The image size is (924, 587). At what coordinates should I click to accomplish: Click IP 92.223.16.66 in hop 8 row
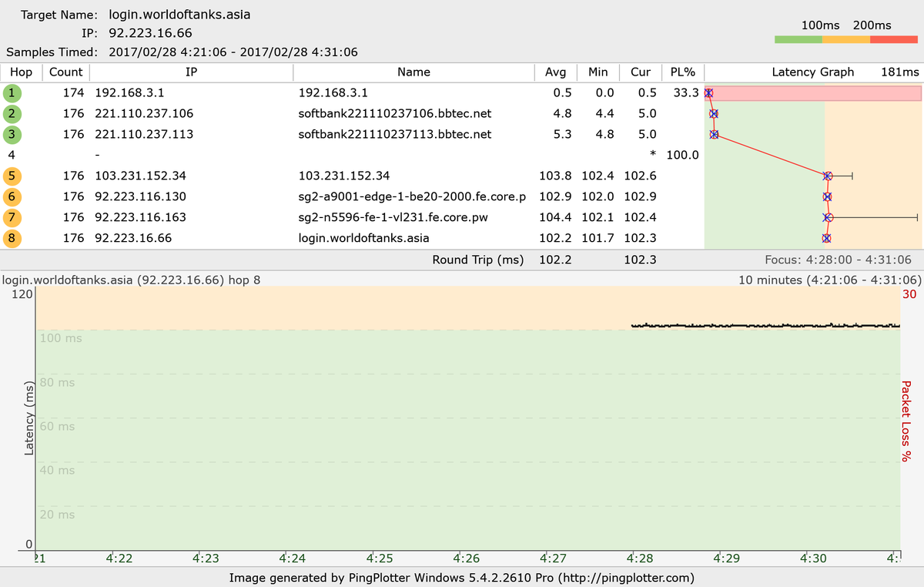point(133,239)
